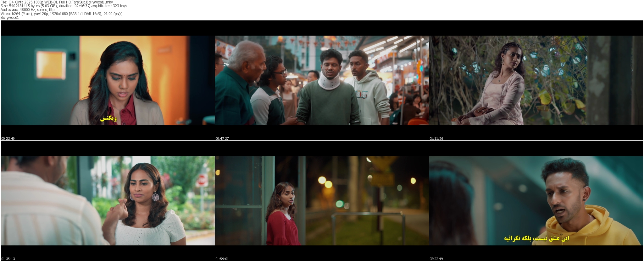The width and height of the screenshot is (644, 261).
Task: Open the thumbnail at 02:22:49
Action: pyautogui.click(x=536, y=201)
